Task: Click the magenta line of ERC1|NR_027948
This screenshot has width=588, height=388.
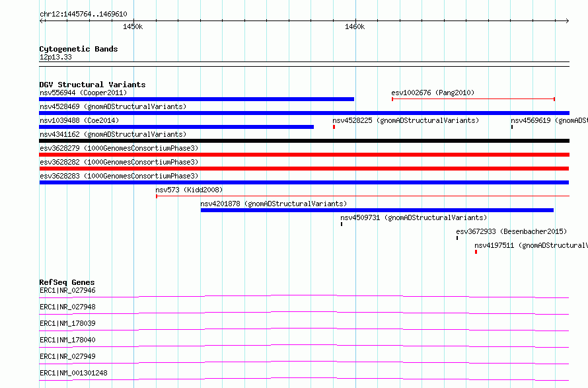Action: [304, 313]
